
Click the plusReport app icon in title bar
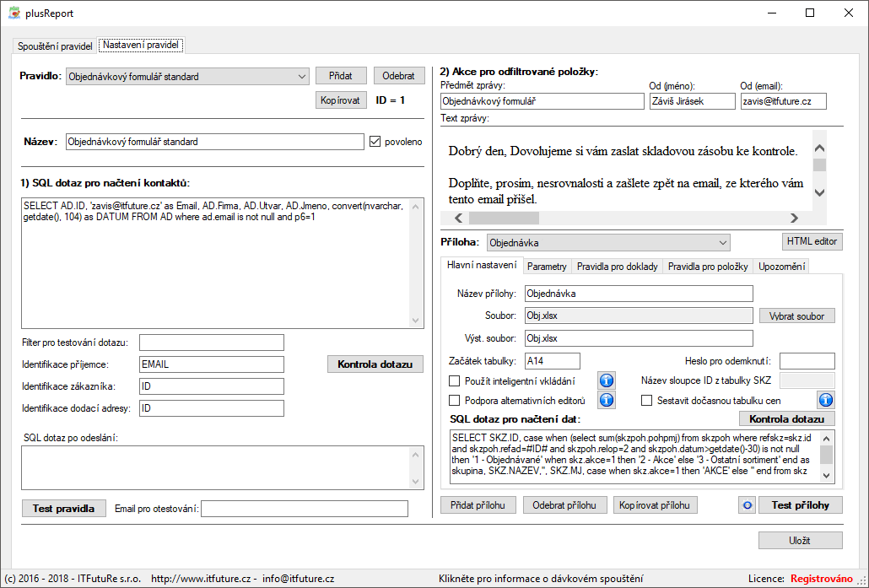click(x=13, y=13)
